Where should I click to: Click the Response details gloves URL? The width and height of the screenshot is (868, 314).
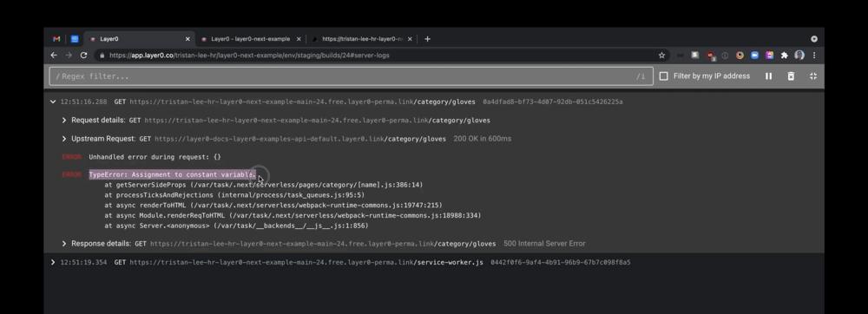tap(323, 244)
